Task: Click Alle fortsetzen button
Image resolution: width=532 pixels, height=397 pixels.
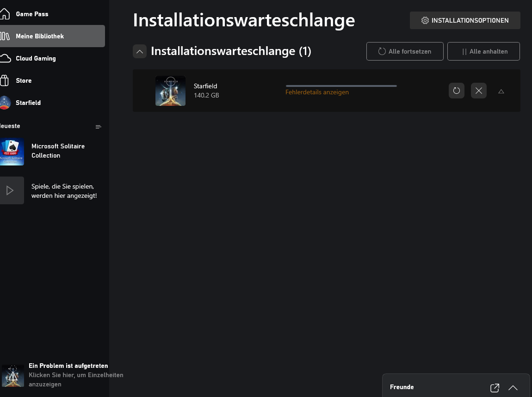Action: click(x=405, y=52)
